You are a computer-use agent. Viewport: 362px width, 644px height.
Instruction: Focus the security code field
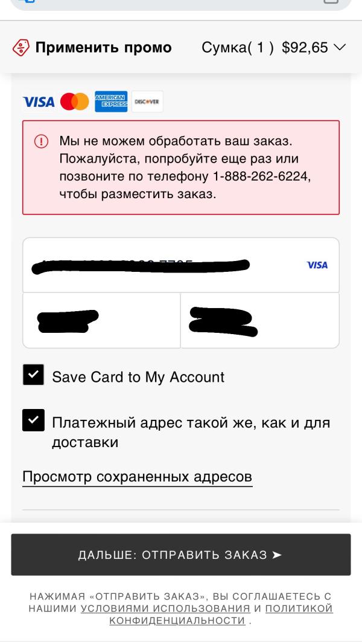tap(260, 321)
